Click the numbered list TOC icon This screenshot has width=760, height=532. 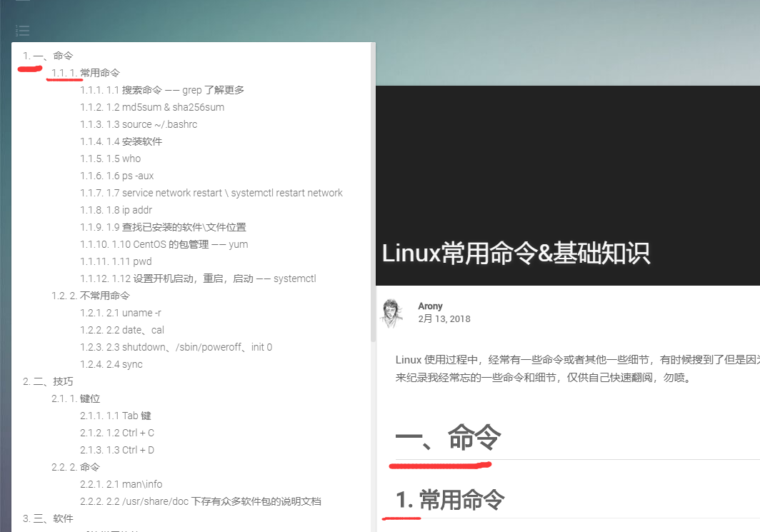[x=22, y=31]
